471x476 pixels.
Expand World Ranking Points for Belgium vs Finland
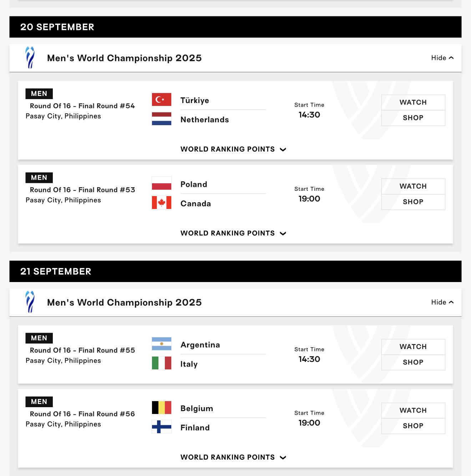[x=233, y=457]
